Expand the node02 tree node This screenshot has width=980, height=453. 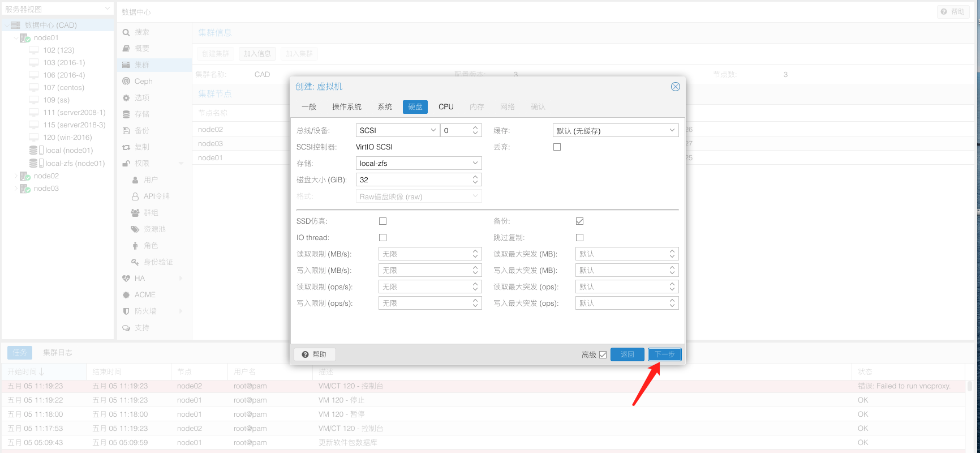(x=16, y=176)
